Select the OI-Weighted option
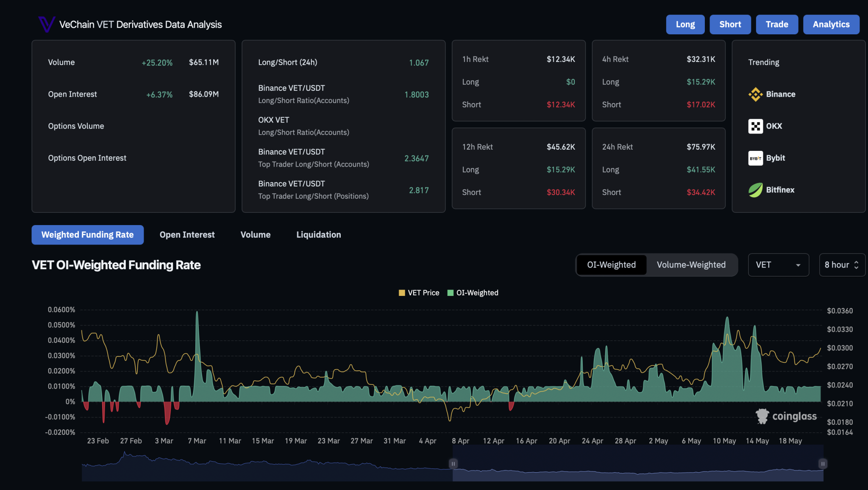The image size is (868, 490). 611,265
